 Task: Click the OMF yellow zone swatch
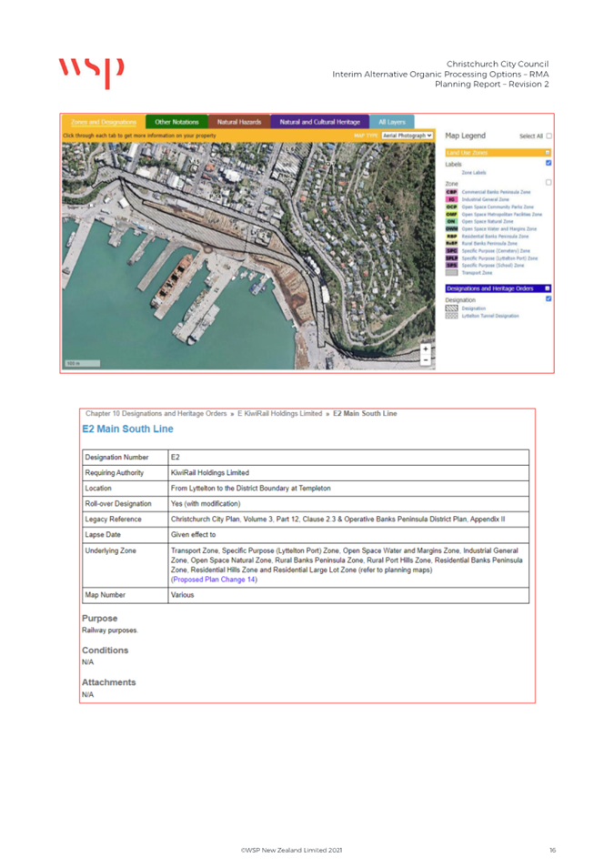(x=452, y=214)
